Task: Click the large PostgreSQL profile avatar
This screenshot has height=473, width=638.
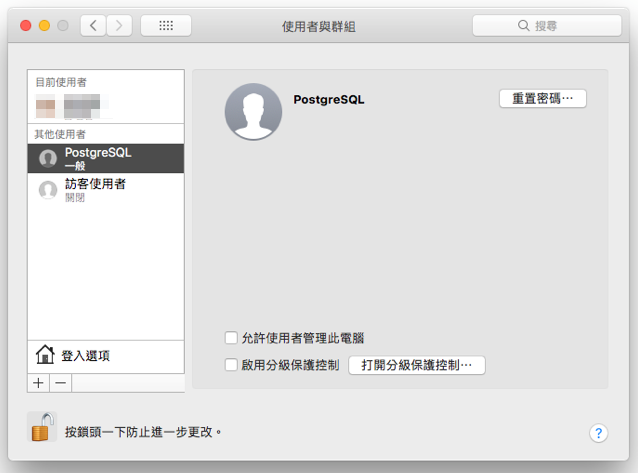Action: 253,112
